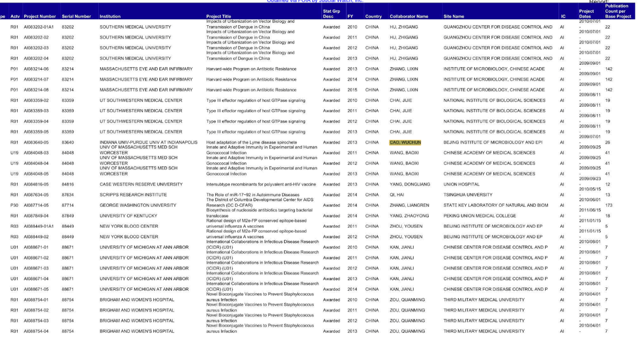Click the PEKING UNION MEDICAL COLLEGE site name

(x=479, y=216)
